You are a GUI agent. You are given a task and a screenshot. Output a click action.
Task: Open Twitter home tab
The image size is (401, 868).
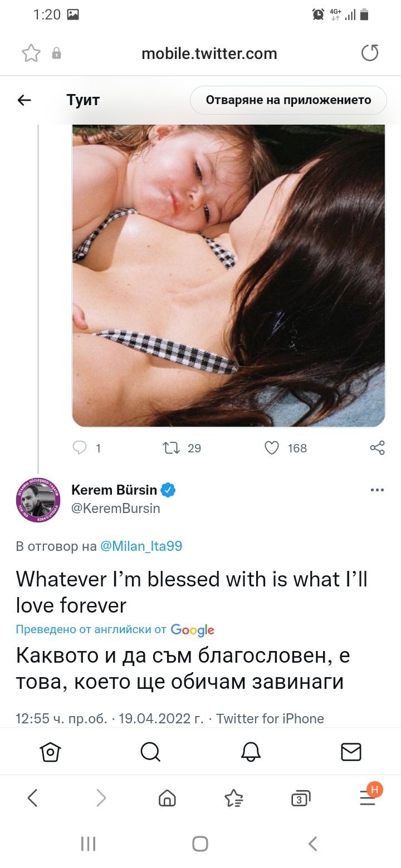coord(50,752)
